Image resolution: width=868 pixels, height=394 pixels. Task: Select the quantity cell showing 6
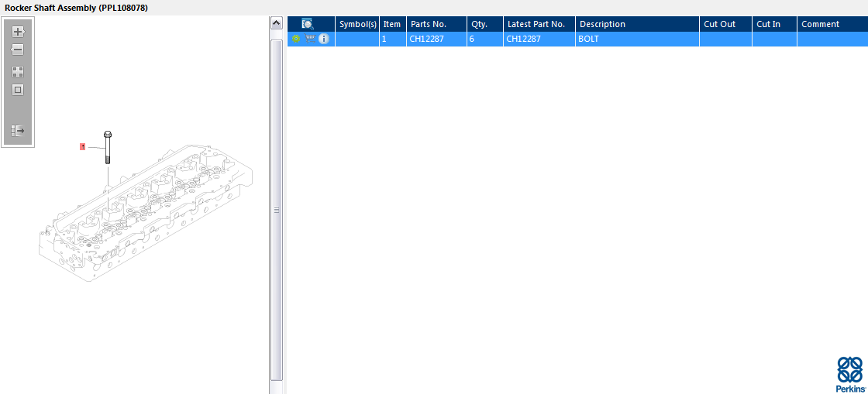pyautogui.click(x=485, y=39)
